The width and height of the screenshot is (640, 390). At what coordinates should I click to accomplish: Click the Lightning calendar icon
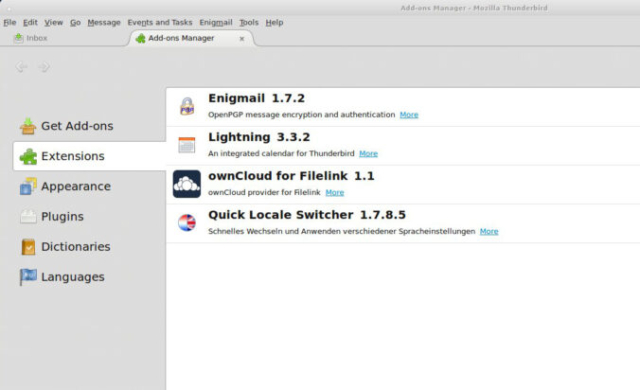pos(187,145)
